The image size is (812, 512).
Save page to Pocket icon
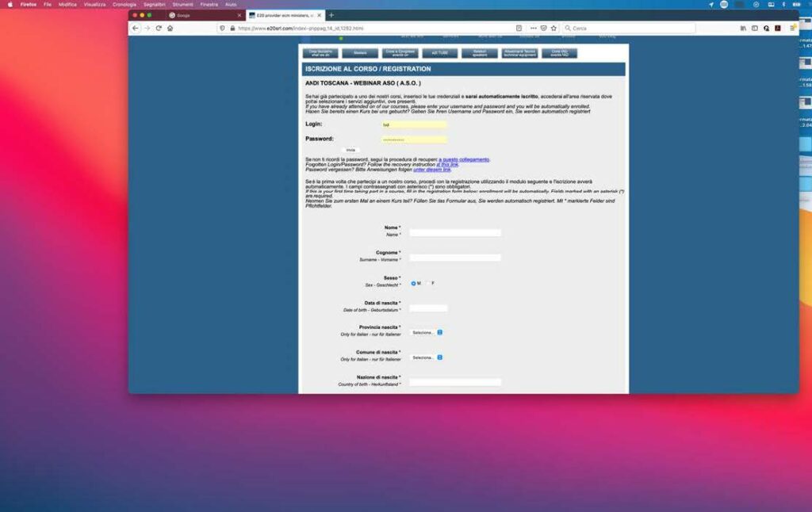click(x=543, y=29)
